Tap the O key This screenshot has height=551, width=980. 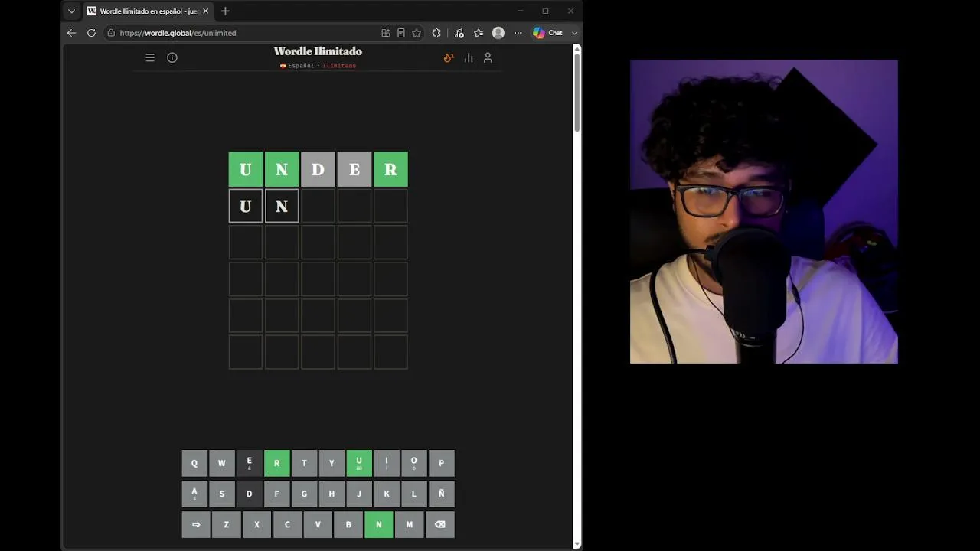414,463
